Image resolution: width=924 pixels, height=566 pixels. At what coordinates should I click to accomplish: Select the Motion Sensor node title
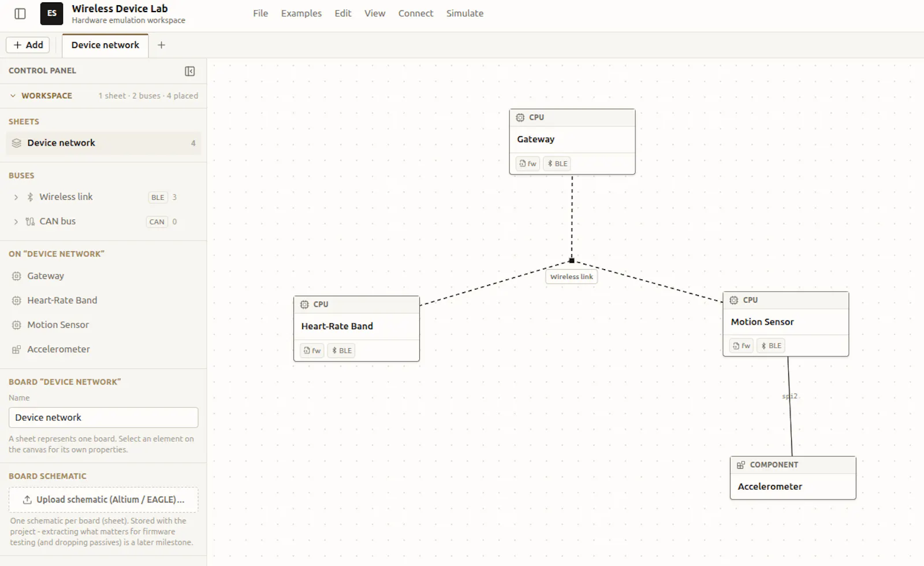click(x=762, y=322)
